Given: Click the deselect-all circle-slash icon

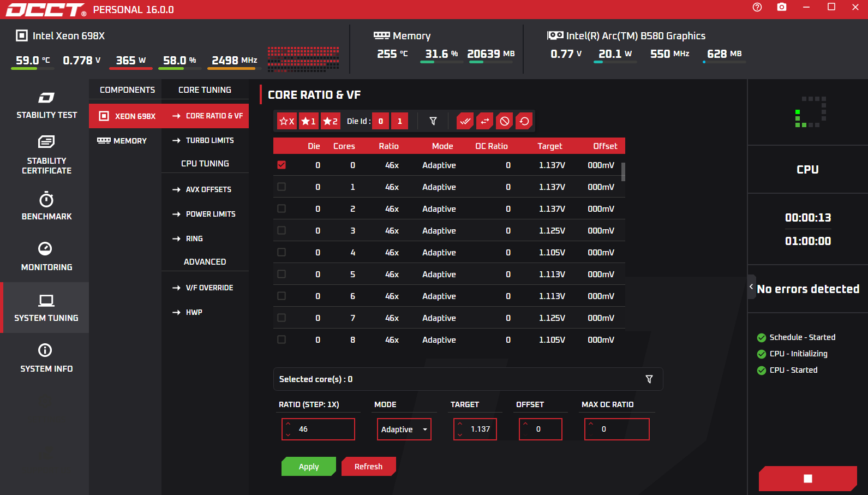Looking at the screenshot, I should (x=505, y=121).
